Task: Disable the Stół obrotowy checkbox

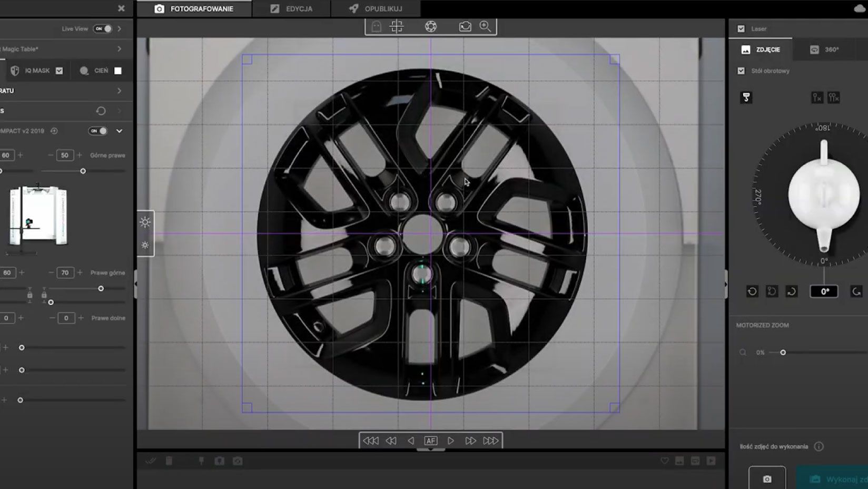Action: (x=741, y=70)
